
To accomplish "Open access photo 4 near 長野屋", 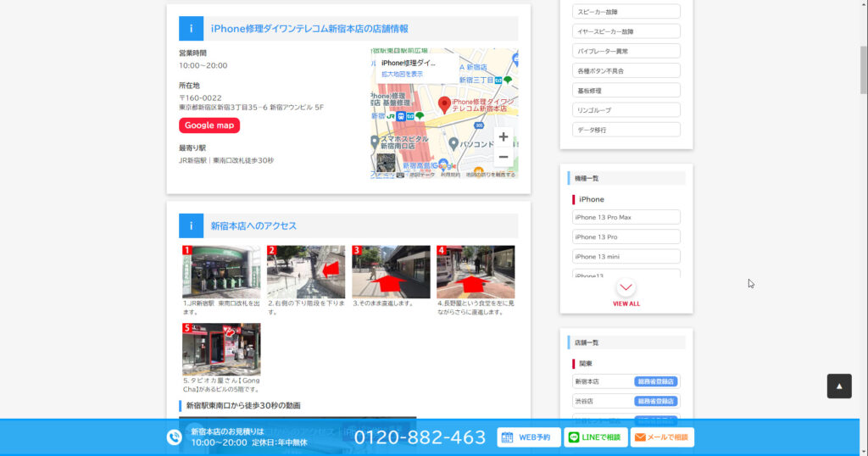I will tap(476, 272).
